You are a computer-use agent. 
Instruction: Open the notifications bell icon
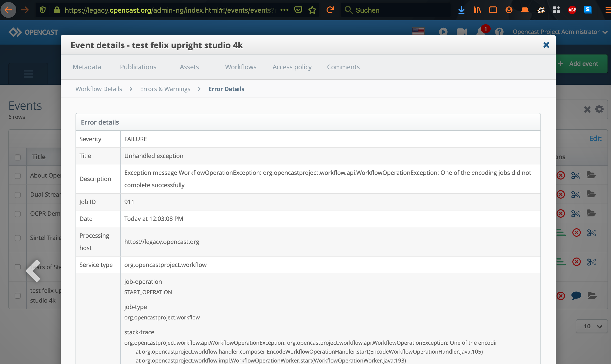pyautogui.click(x=481, y=32)
